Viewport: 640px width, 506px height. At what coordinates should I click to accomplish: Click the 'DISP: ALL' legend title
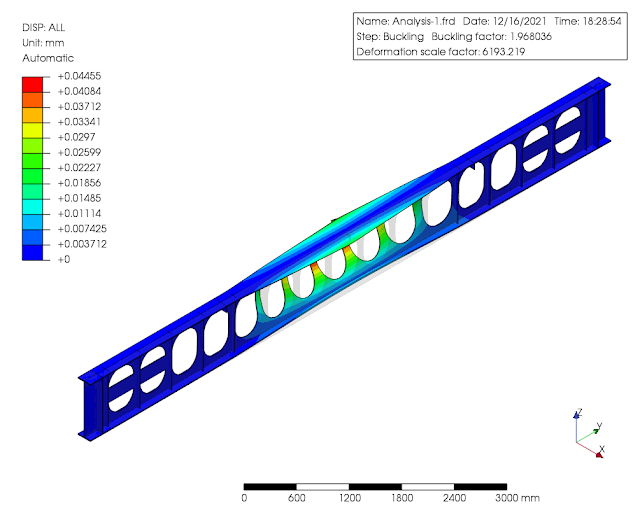coord(44,28)
